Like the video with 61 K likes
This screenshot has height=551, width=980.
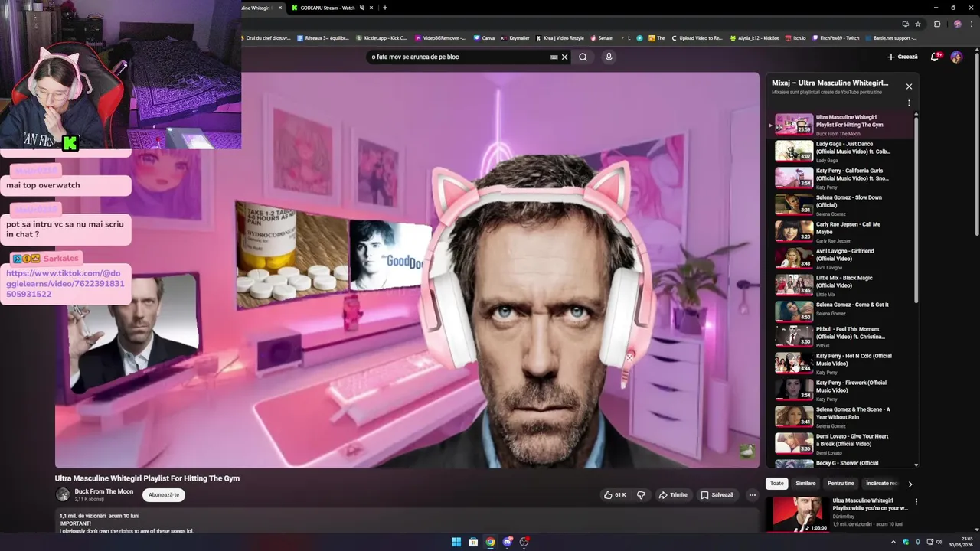tap(615, 495)
